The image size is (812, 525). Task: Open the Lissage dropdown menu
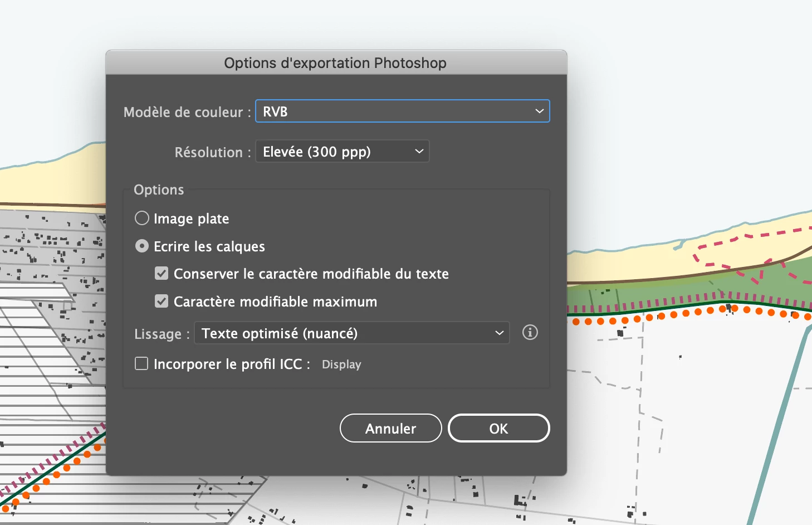click(351, 333)
